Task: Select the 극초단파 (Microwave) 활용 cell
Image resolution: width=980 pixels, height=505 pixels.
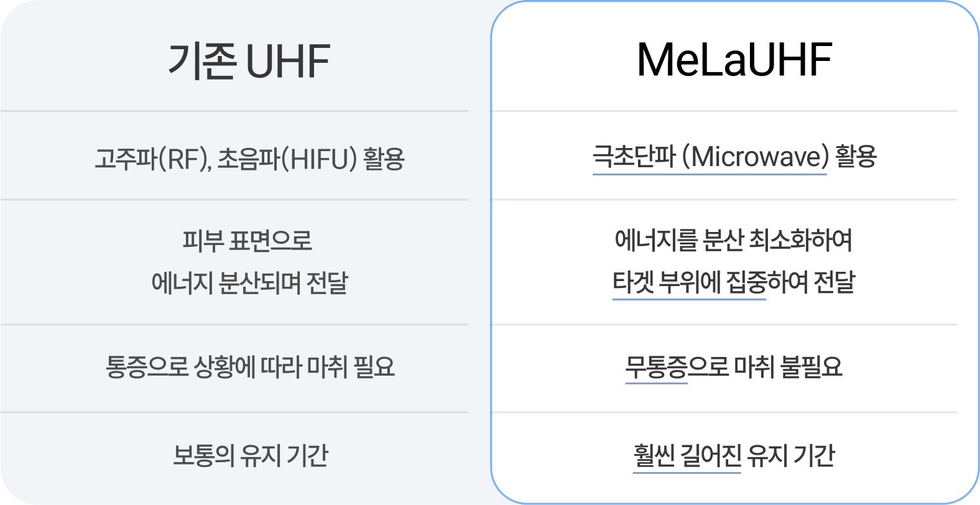Action: click(x=734, y=156)
